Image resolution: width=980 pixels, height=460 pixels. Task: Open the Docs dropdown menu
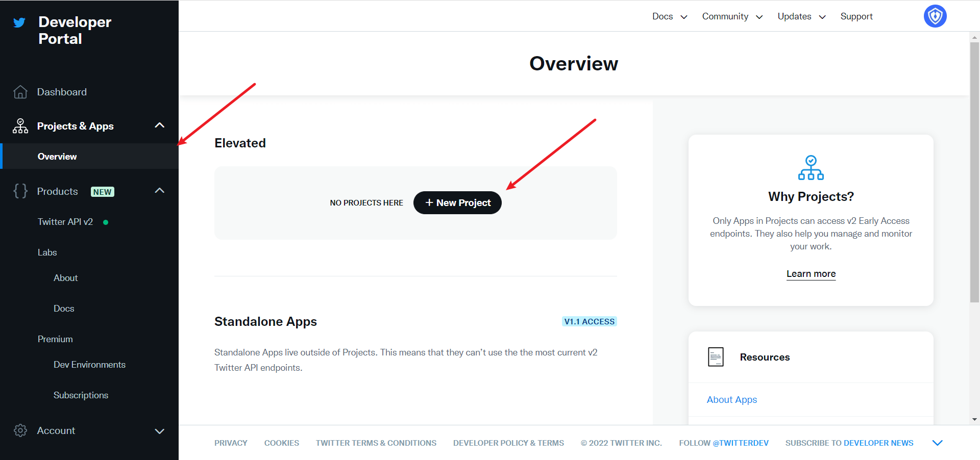670,16
